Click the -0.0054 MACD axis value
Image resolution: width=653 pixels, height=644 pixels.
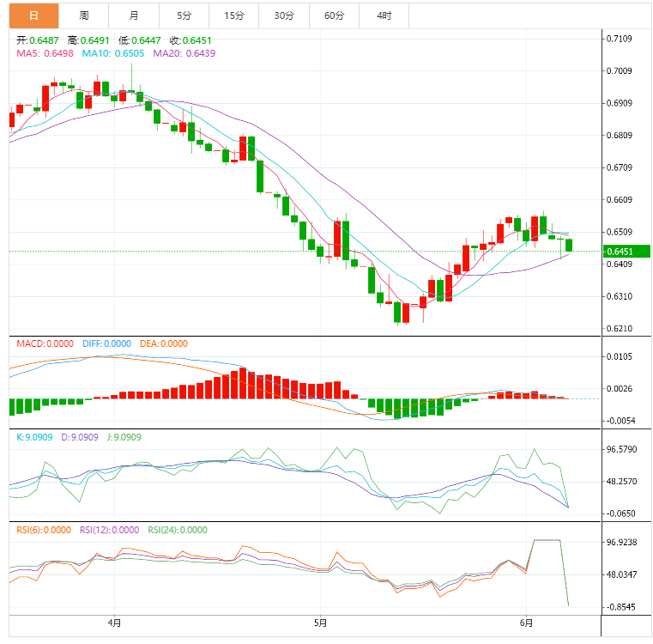[x=620, y=421]
